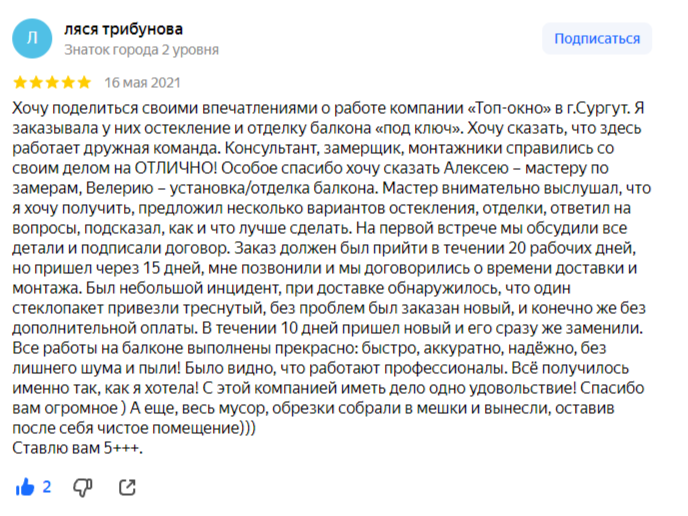Screen dimensions: 688x516
Task: Click the "Знаток города 2 уровня" label
Action: [x=141, y=50]
